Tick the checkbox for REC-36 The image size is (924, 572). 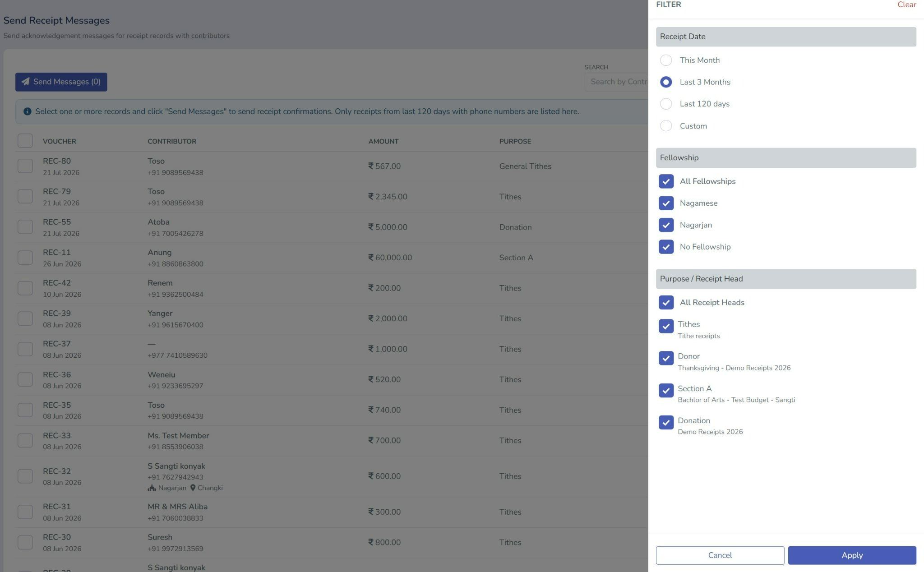point(25,379)
